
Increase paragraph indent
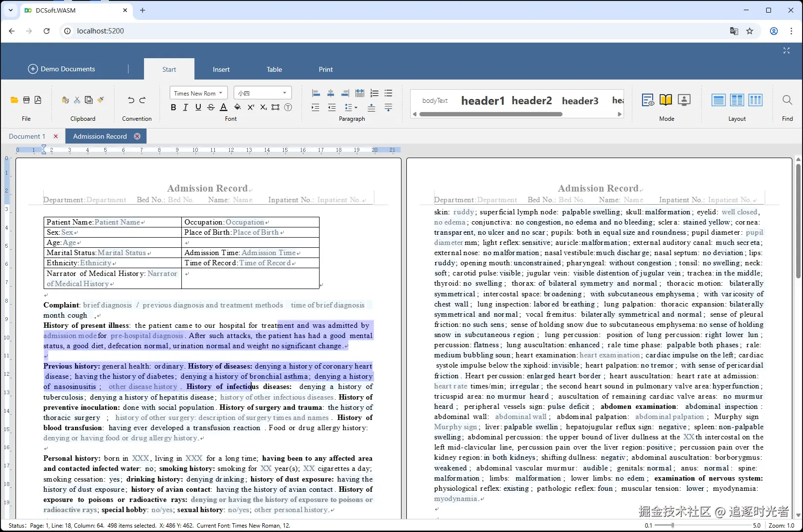(x=316, y=108)
